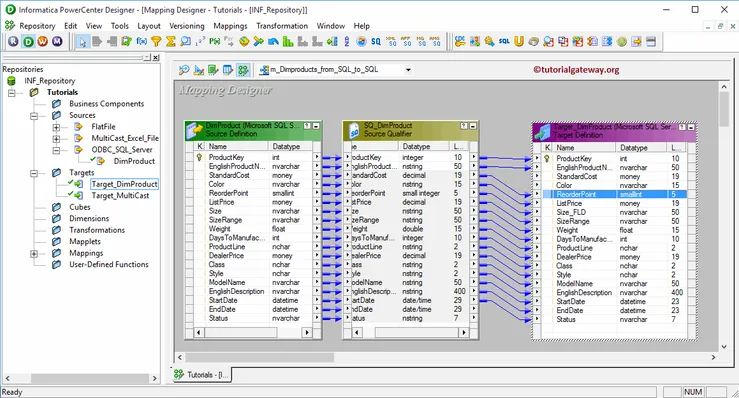Open Workflow Monitor via the M icon
739x398 pixels.
click(57, 41)
